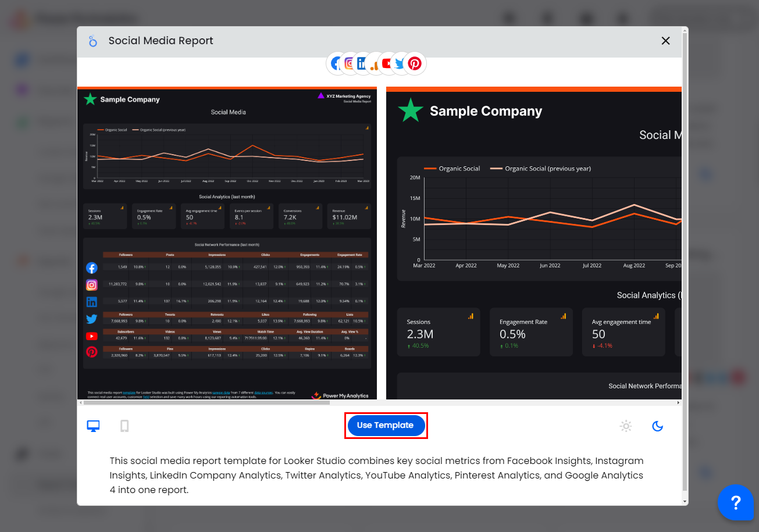Click the Instagram connector icon
Image resolution: width=759 pixels, height=532 pixels.
349,63
